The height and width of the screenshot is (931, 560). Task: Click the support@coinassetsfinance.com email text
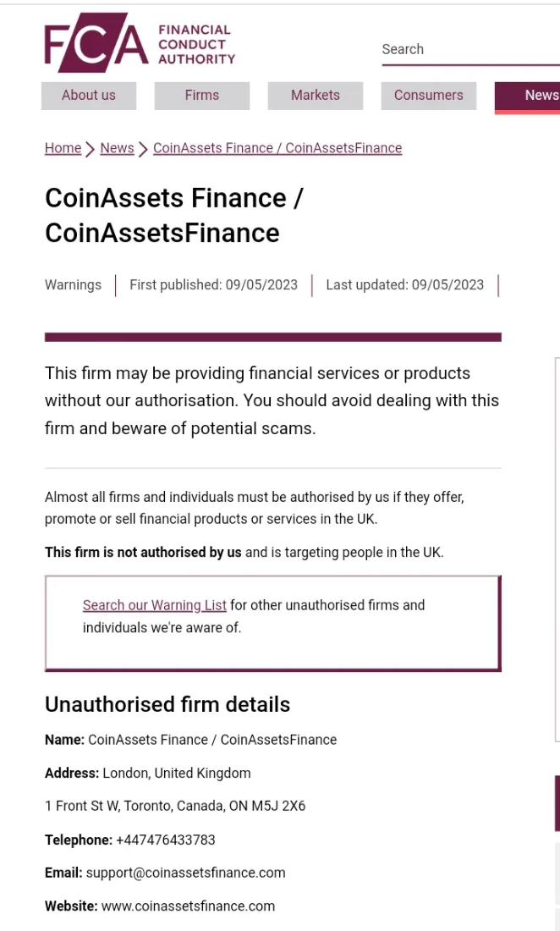(x=185, y=873)
